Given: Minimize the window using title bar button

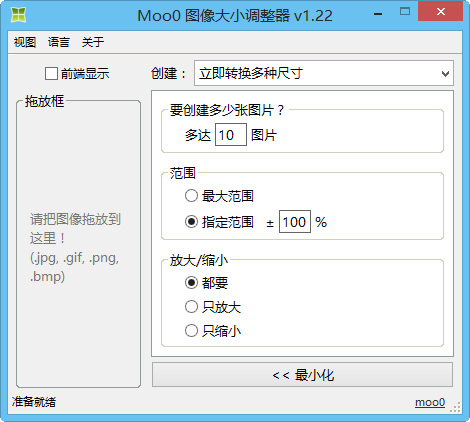Looking at the screenshot, I should (378, 14).
